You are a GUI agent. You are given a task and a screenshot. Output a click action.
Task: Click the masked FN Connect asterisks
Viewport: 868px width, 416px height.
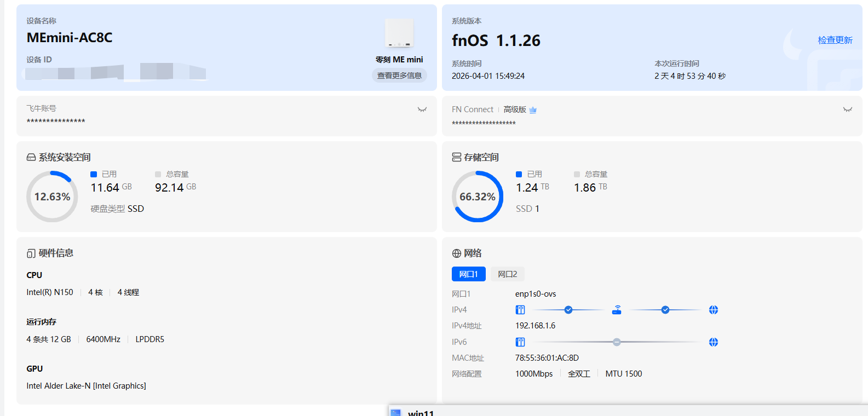pyautogui.click(x=484, y=124)
